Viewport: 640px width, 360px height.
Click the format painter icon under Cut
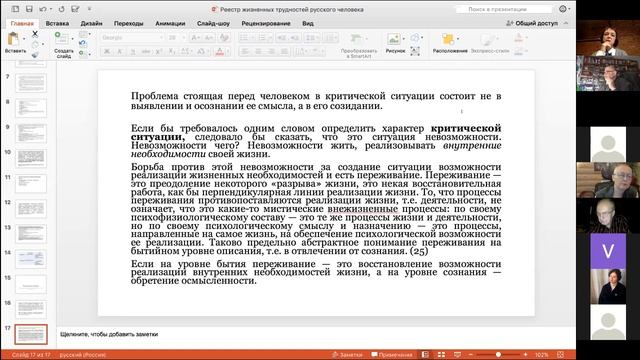pos(35,54)
